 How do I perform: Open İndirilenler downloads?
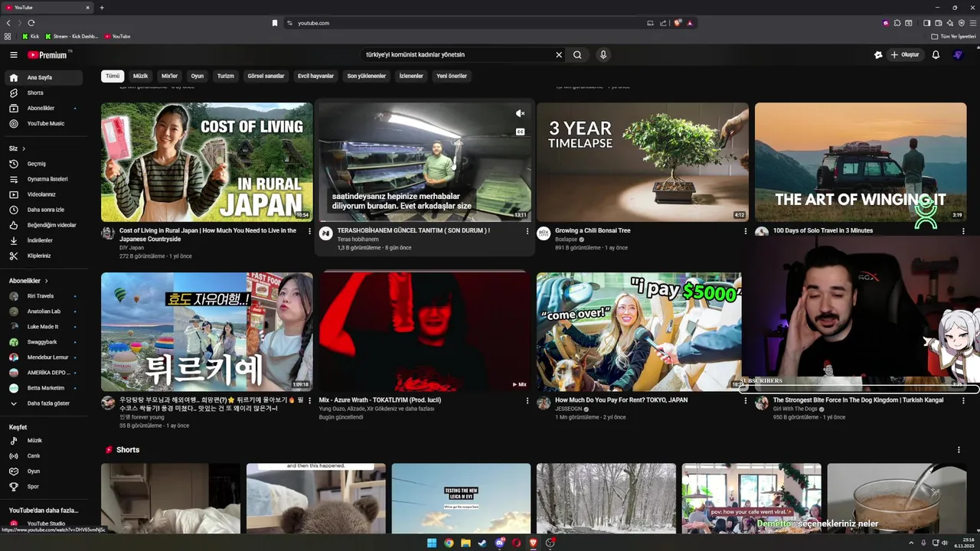click(43, 240)
